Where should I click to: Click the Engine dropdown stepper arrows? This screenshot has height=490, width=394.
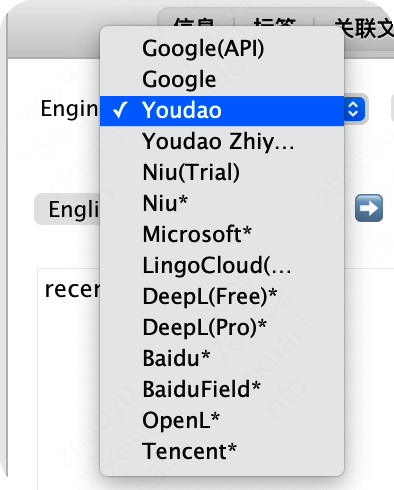click(x=354, y=109)
